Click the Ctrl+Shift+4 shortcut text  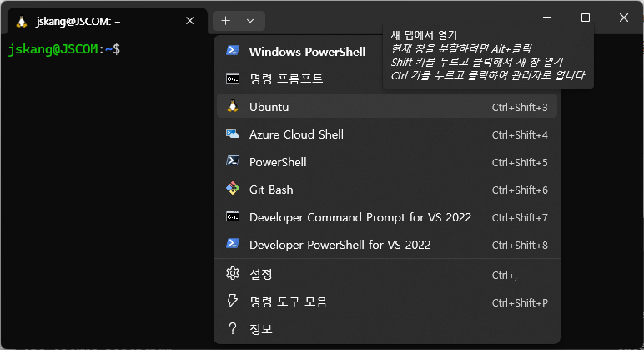520,134
